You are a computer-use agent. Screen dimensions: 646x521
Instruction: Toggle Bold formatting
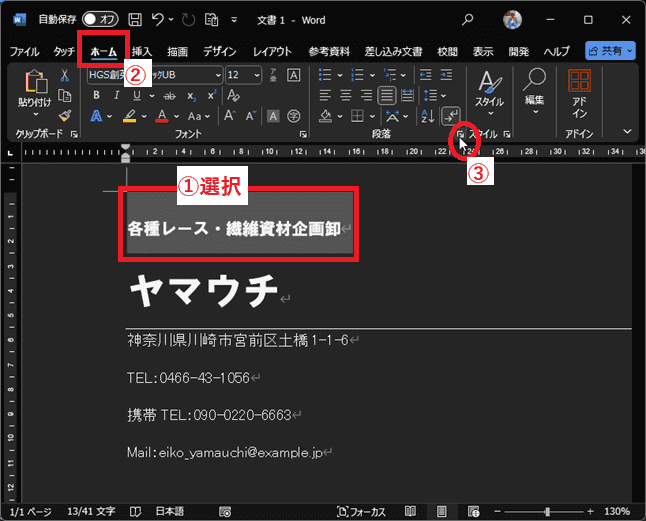pos(96,95)
